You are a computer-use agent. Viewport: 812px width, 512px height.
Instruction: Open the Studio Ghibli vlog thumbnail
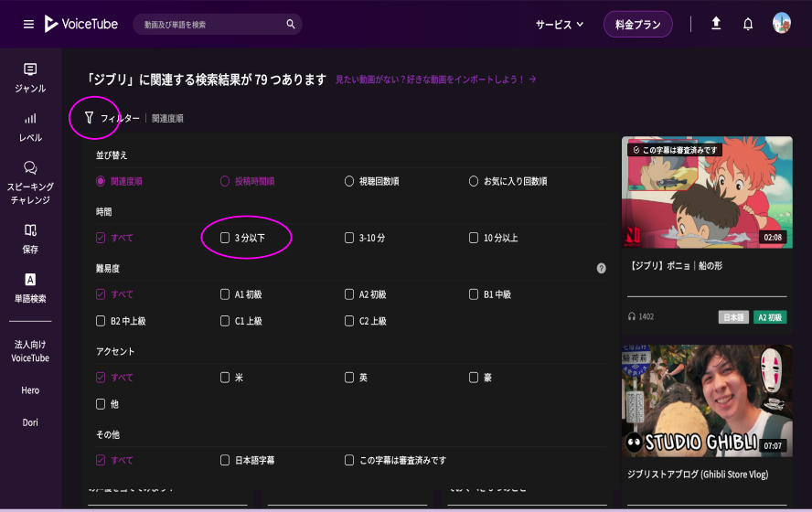click(x=707, y=401)
